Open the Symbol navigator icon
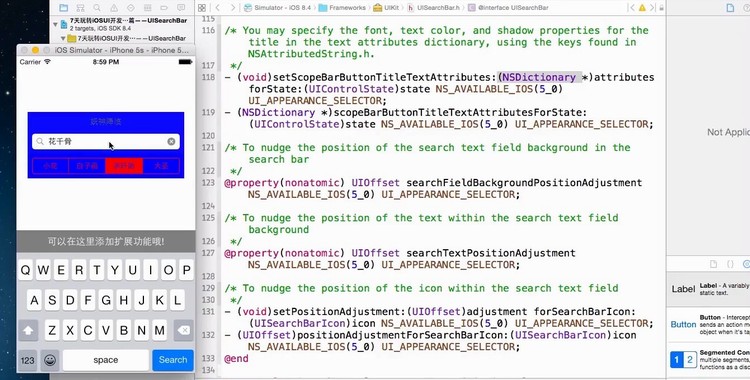 (80, 8)
